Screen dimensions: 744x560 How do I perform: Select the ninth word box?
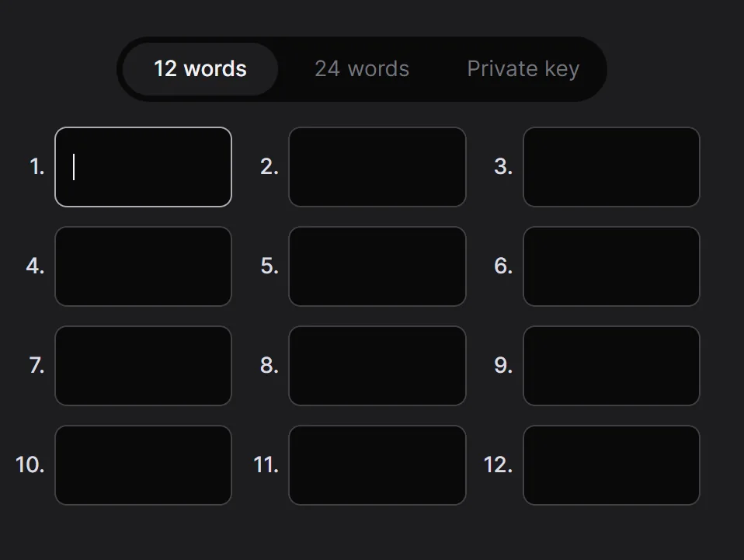pyautogui.click(x=611, y=366)
